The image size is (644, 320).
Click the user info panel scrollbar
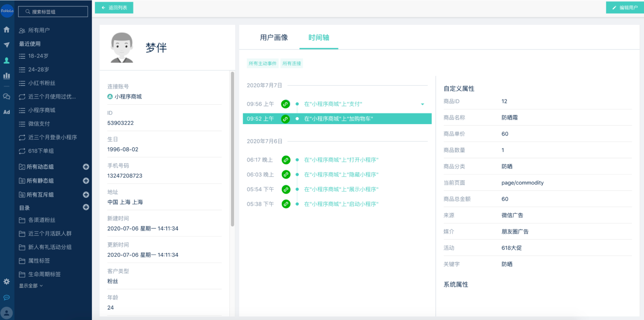(x=232, y=149)
